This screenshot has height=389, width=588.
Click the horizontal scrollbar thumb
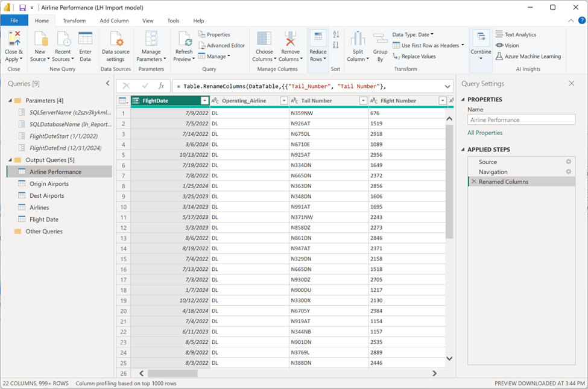click(172, 373)
